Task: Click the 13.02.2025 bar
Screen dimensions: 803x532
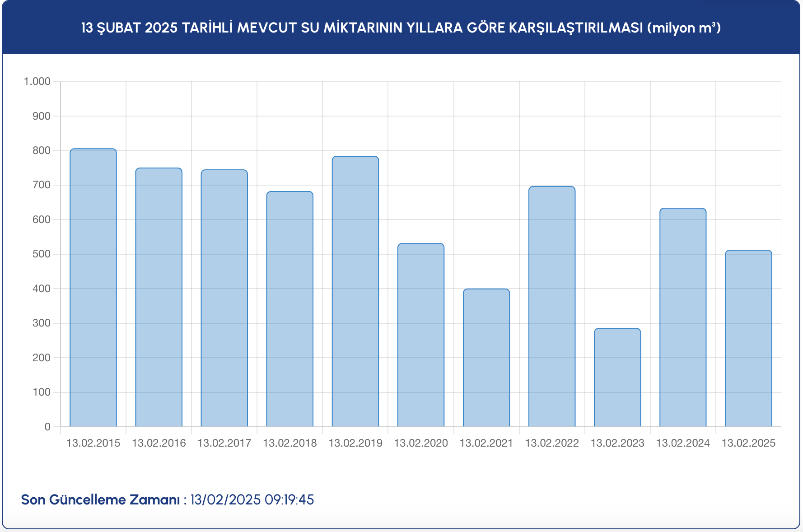Action: (748, 338)
